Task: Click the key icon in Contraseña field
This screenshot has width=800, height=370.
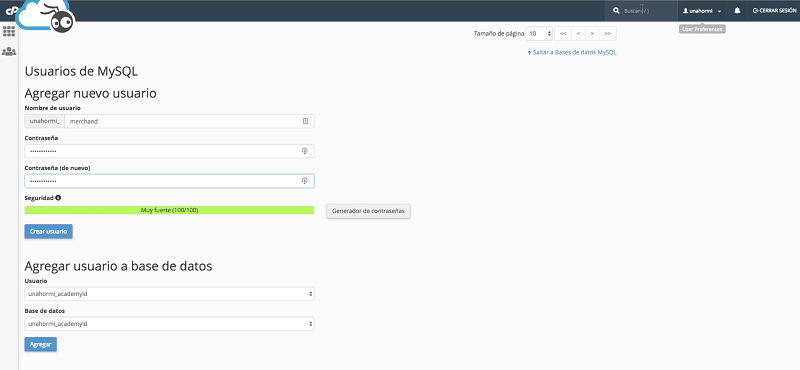Action: (x=305, y=151)
